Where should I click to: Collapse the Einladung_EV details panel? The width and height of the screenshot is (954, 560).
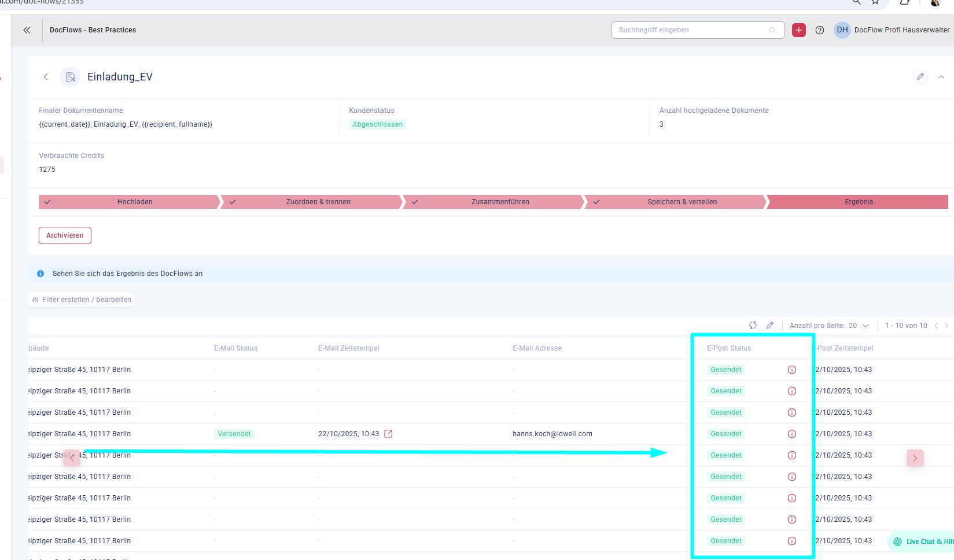tap(941, 77)
